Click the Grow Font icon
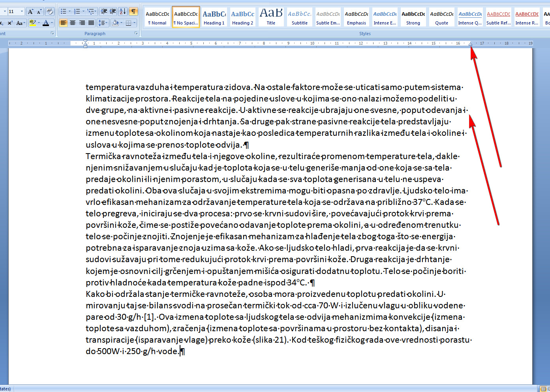Image resolution: width=550 pixels, height=392 pixels. (30, 11)
